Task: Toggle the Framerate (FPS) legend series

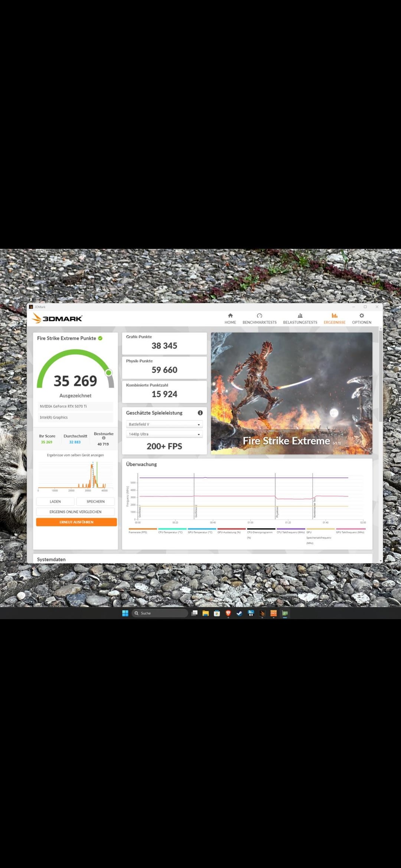Action: click(143, 531)
